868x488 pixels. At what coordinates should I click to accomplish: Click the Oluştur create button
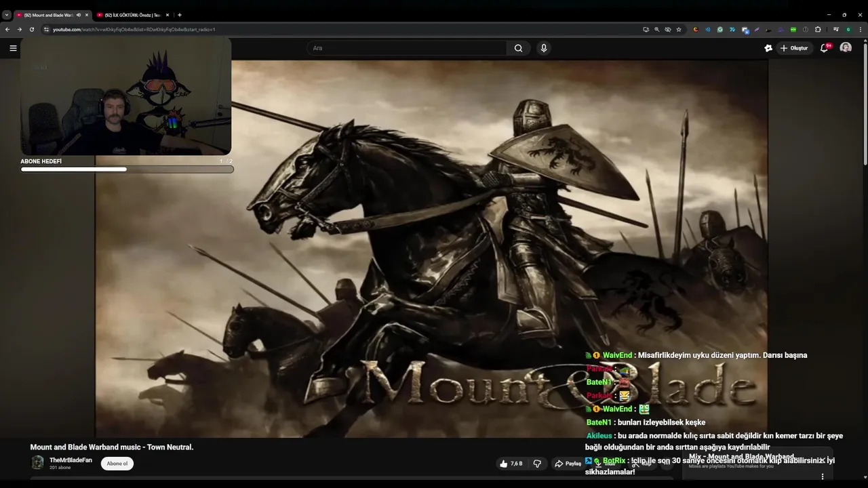point(794,48)
